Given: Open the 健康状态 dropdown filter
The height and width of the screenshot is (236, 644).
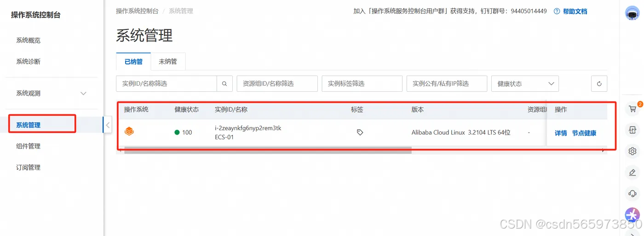Looking at the screenshot, I should 525,84.
